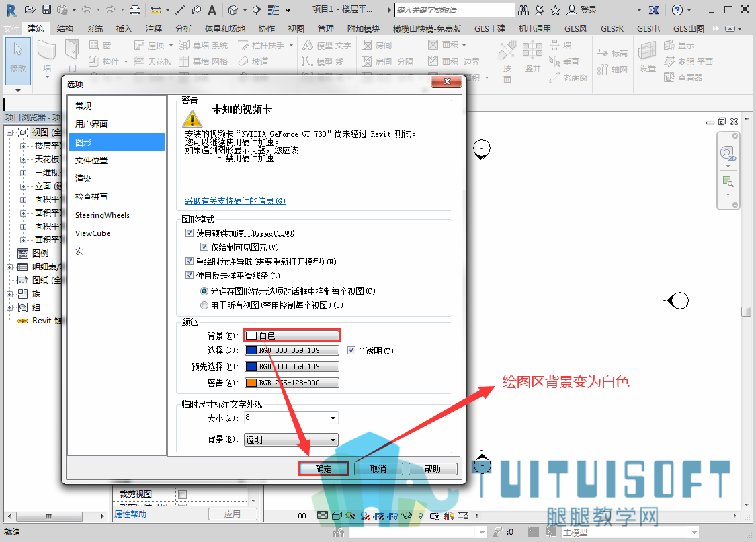Select the Door tool in ribbon
The width and height of the screenshot is (756, 542).
coord(72,56)
